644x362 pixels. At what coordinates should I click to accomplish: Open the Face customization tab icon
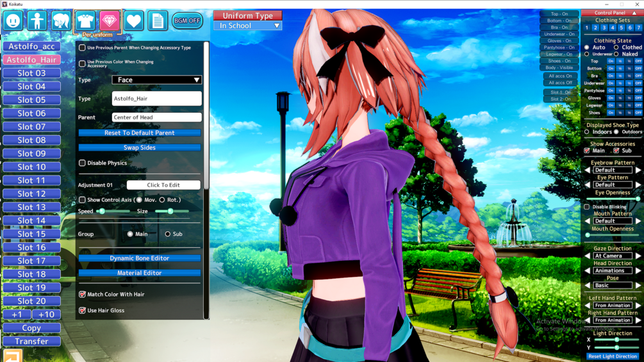pos(13,21)
